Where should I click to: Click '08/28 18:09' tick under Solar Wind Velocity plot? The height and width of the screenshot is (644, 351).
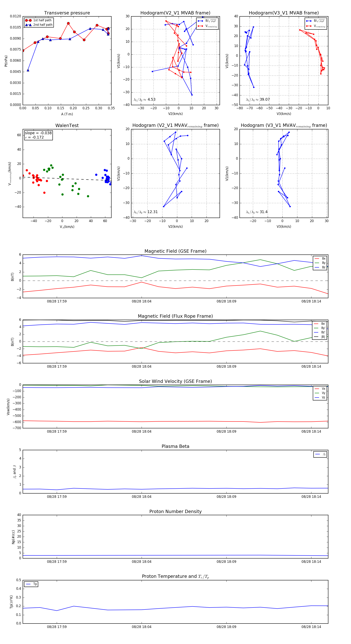click(226, 431)
